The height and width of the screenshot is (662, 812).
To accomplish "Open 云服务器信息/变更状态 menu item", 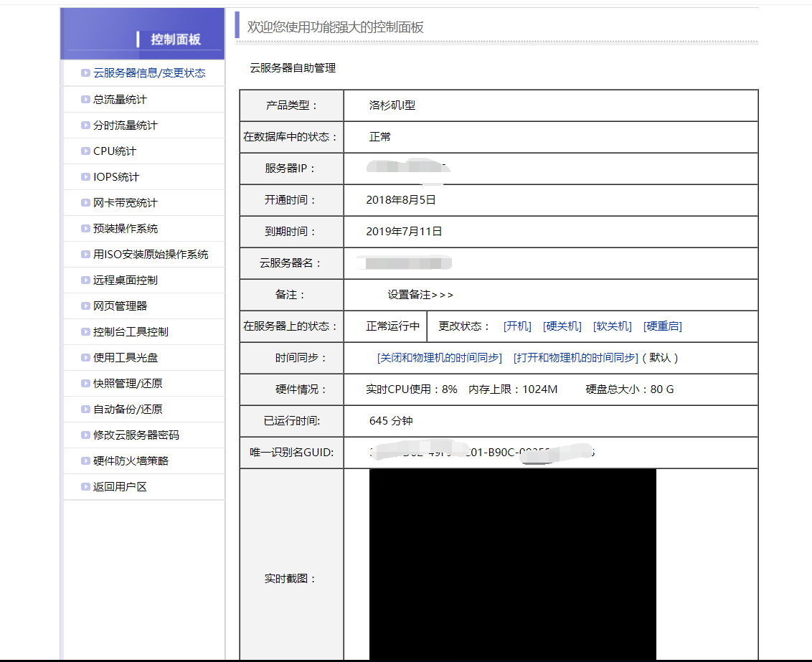I will [x=149, y=73].
